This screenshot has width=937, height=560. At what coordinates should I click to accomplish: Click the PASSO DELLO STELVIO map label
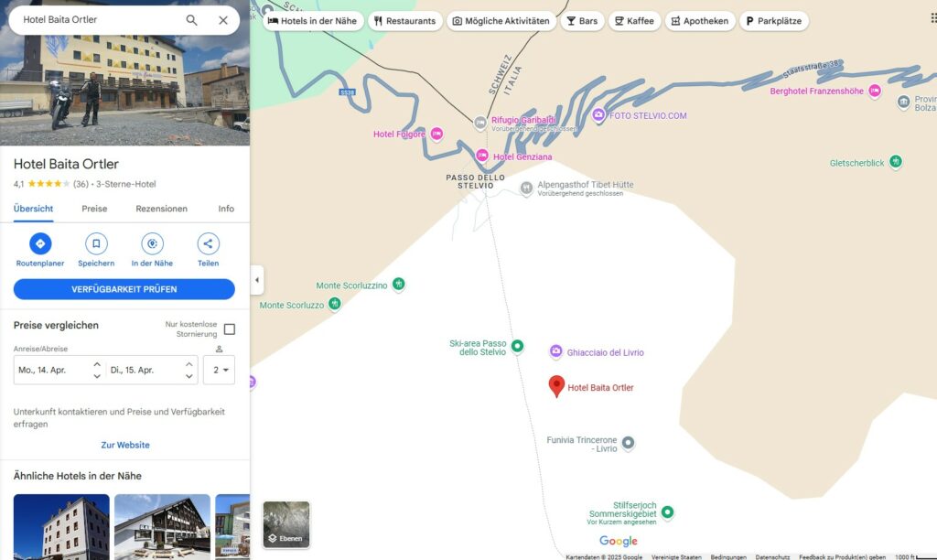point(476,182)
